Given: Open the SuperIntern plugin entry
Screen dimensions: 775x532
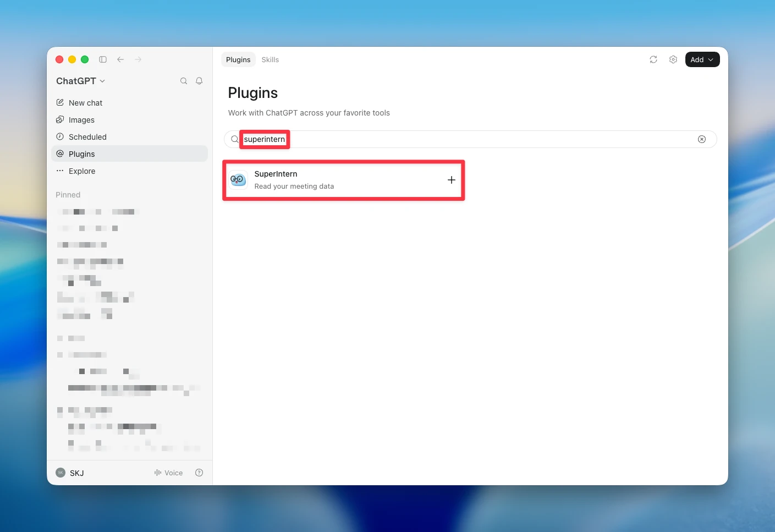Looking at the screenshot, I should (x=344, y=180).
